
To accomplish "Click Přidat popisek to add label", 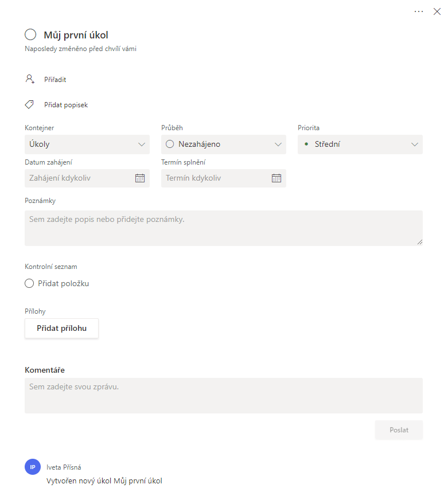I will point(66,105).
